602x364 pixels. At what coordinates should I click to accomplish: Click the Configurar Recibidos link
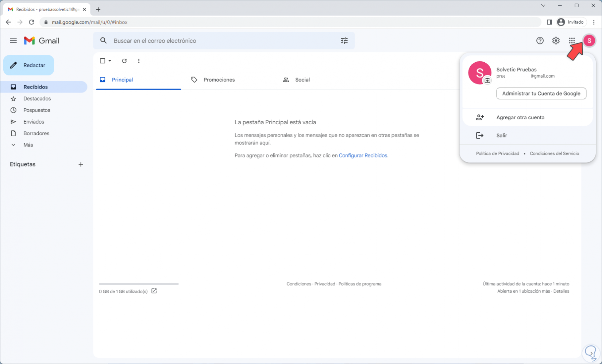tap(363, 156)
